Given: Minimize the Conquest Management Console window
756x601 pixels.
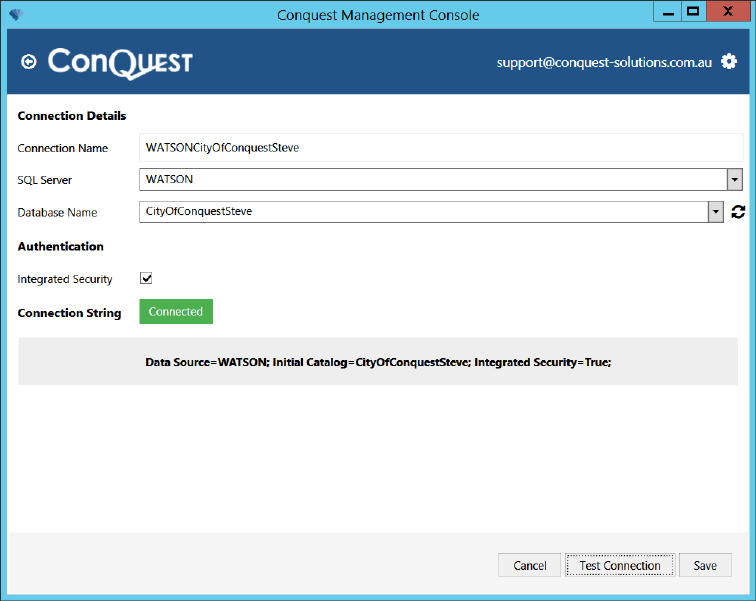Looking at the screenshot, I should coord(668,12).
